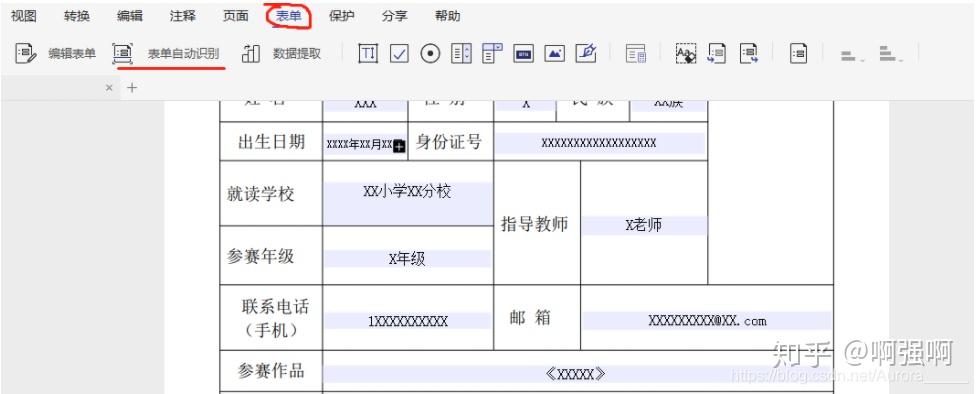Close the current document tab
This screenshot has height=394, width=978.
(x=109, y=88)
